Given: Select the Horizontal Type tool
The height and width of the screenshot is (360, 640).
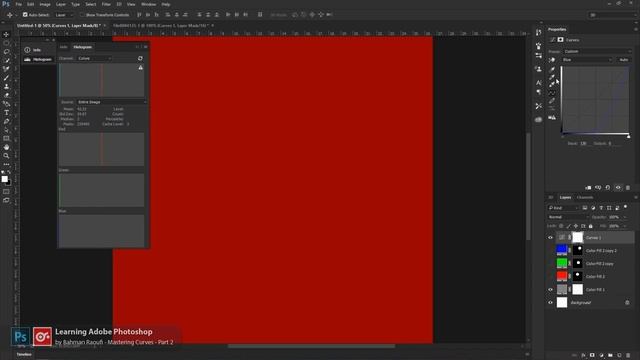Looking at the screenshot, I should pyautogui.click(x=6, y=113).
